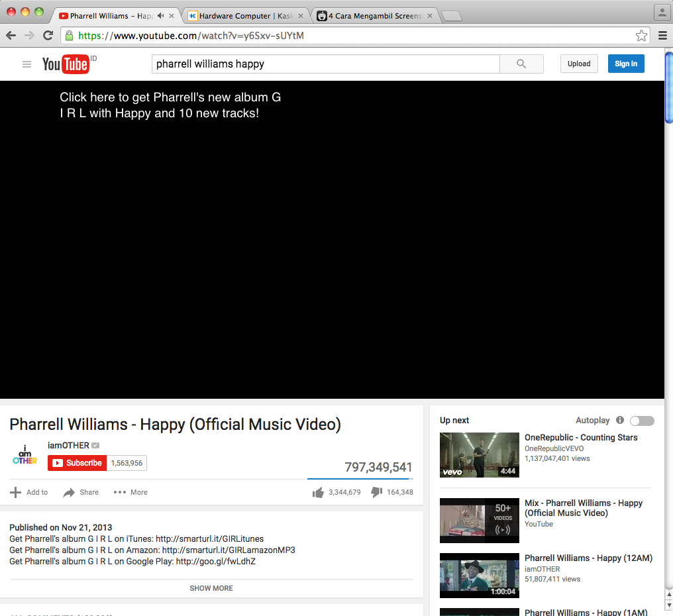The height and width of the screenshot is (616, 673).
Task: Open the goo.gl/fwLdhZ Google Play link
Action: pyautogui.click(x=215, y=561)
